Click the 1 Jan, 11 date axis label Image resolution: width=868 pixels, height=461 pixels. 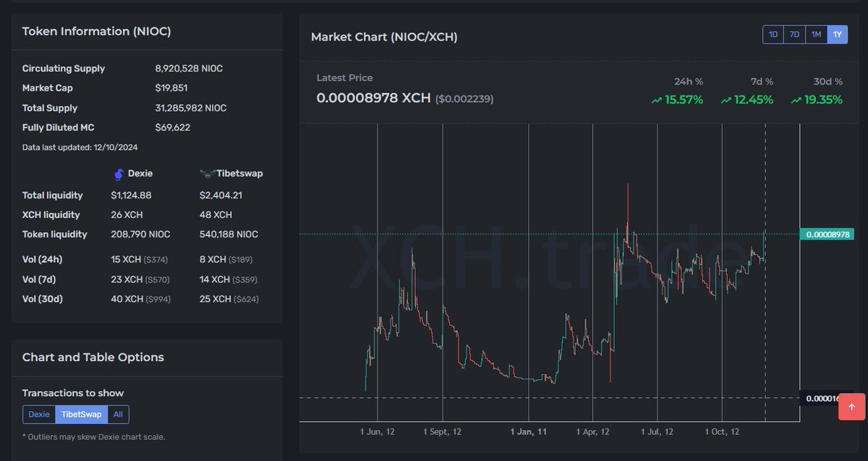[528, 431]
